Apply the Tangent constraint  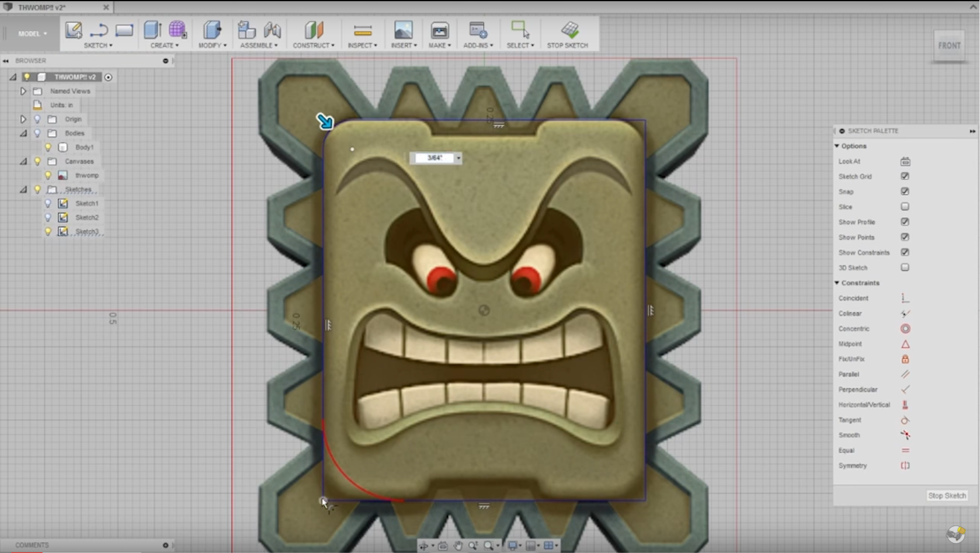click(905, 420)
